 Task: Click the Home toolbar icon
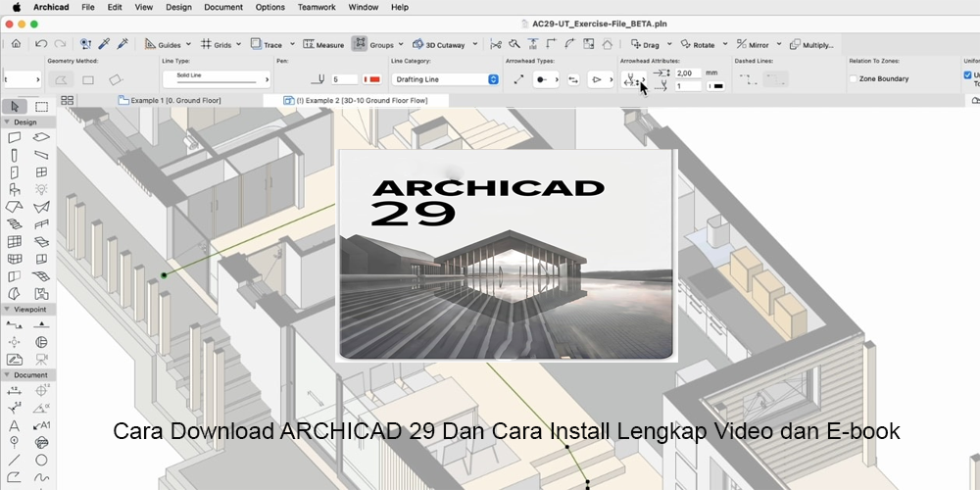(17, 44)
